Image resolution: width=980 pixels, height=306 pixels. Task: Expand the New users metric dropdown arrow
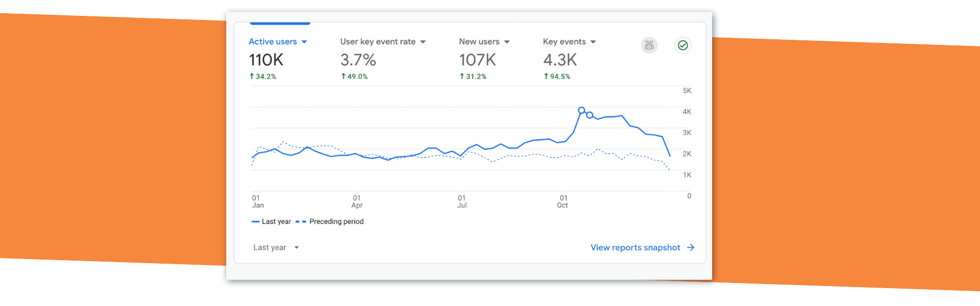(507, 42)
